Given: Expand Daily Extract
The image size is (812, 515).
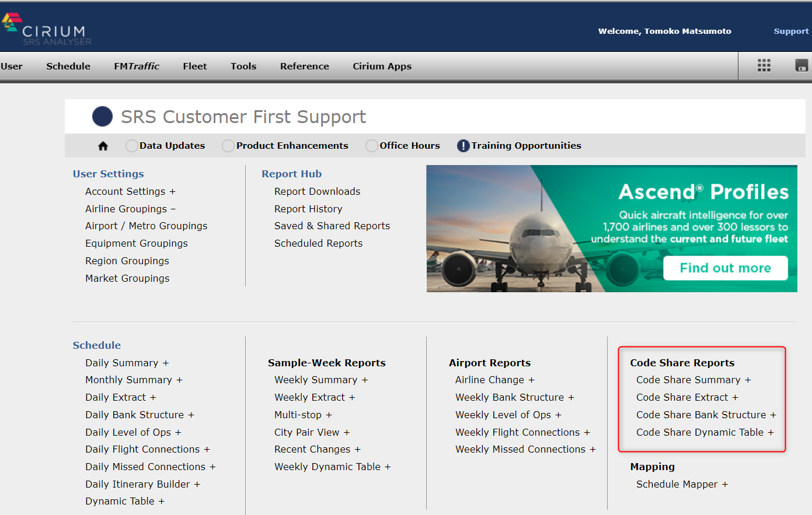Looking at the screenshot, I should (x=121, y=397).
